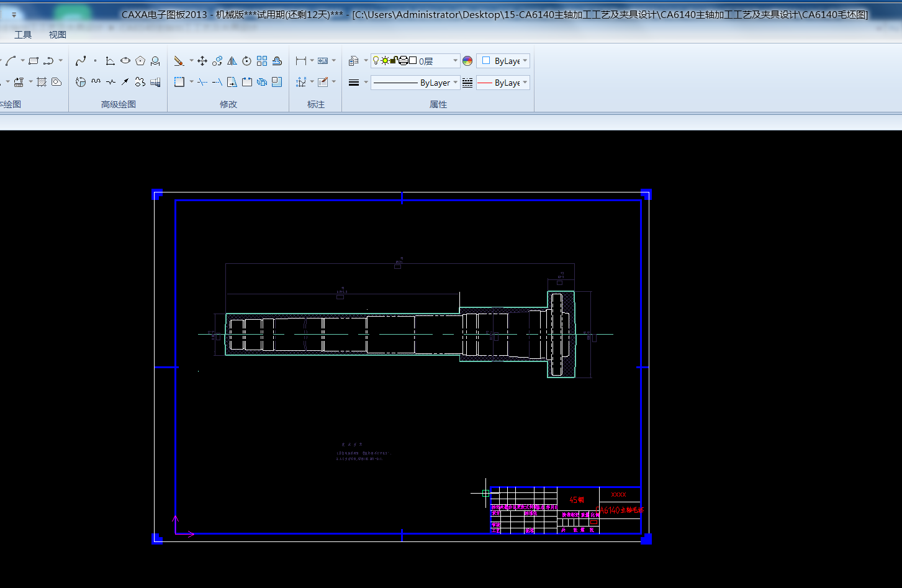Select the hatch fill tool

tap(42, 82)
